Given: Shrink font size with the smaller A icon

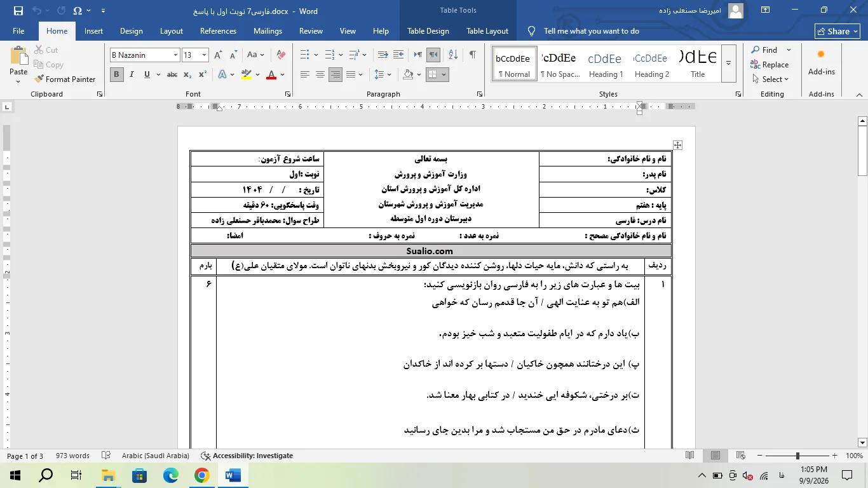Looking at the screenshot, I should [233, 55].
